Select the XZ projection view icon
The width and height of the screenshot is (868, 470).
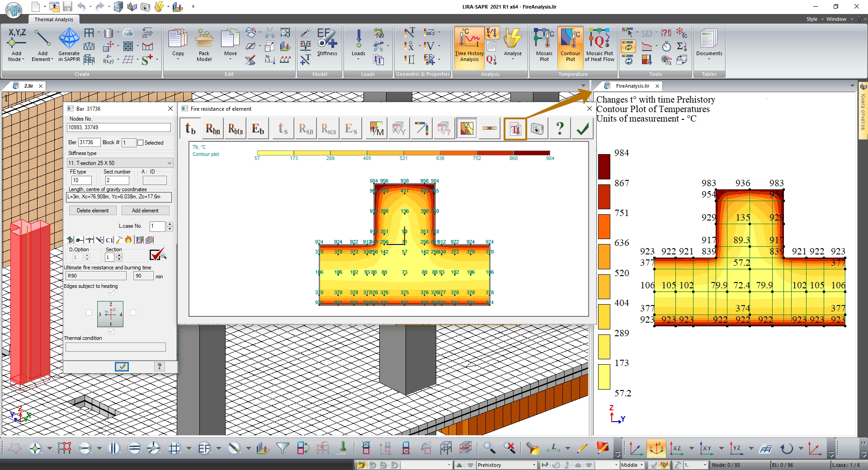(676, 448)
